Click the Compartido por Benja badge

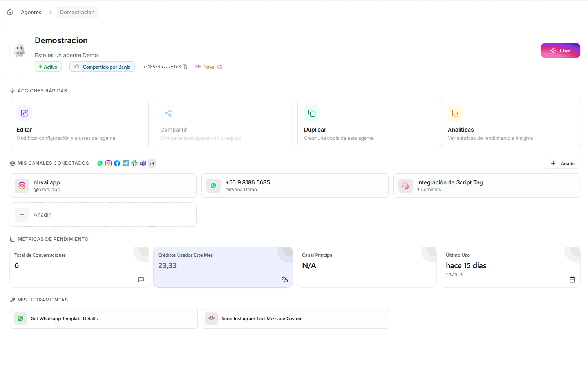pos(102,67)
